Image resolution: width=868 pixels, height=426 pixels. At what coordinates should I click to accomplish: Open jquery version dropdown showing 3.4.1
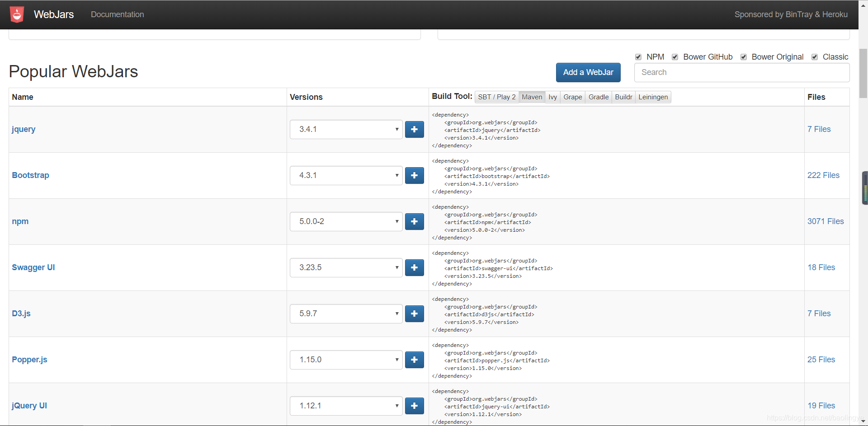pyautogui.click(x=346, y=129)
